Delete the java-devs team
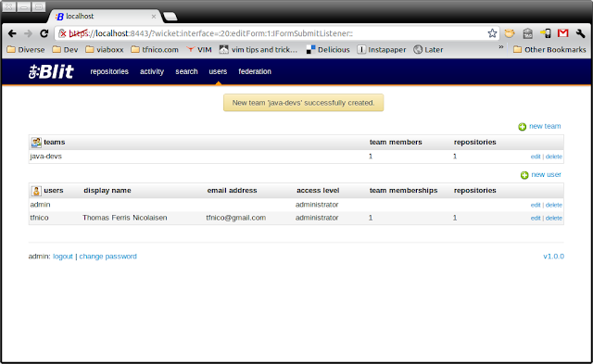Viewport: 593px width, 364px height. (554, 157)
